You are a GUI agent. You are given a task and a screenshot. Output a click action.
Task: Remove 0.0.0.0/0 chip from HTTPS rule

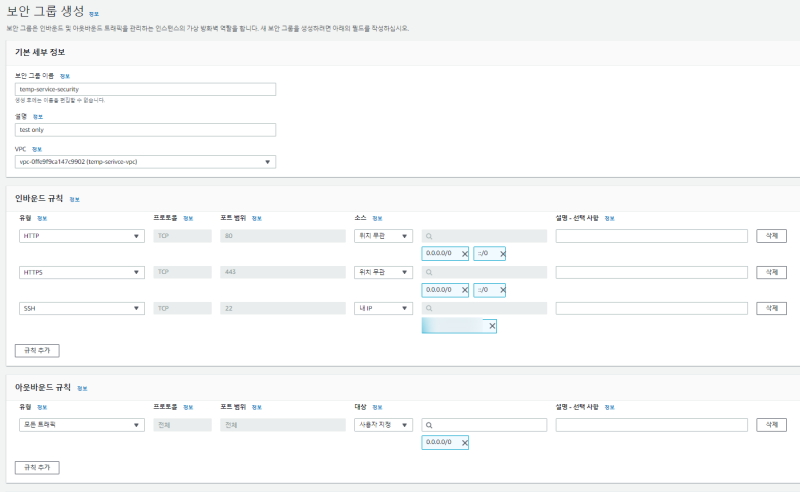pyautogui.click(x=464, y=290)
